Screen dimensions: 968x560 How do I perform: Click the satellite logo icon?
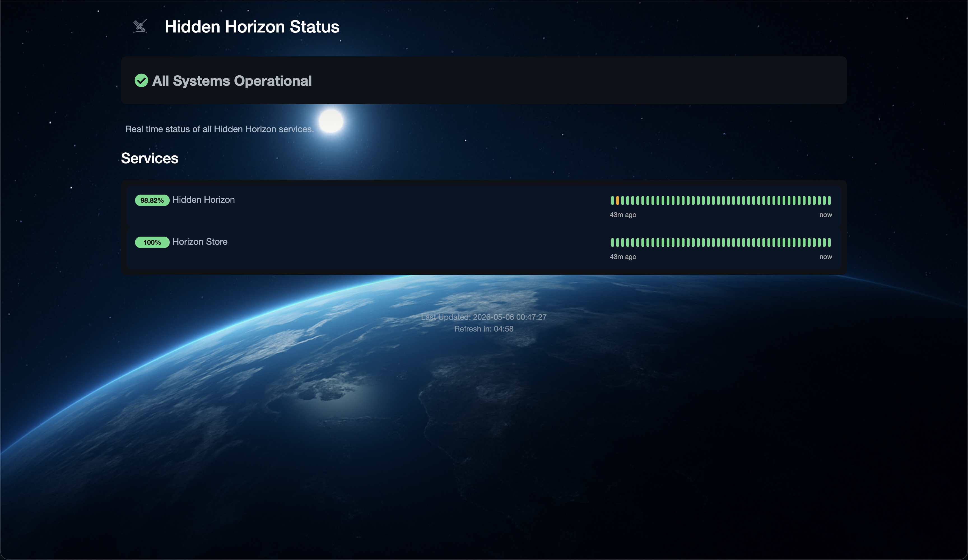(140, 26)
